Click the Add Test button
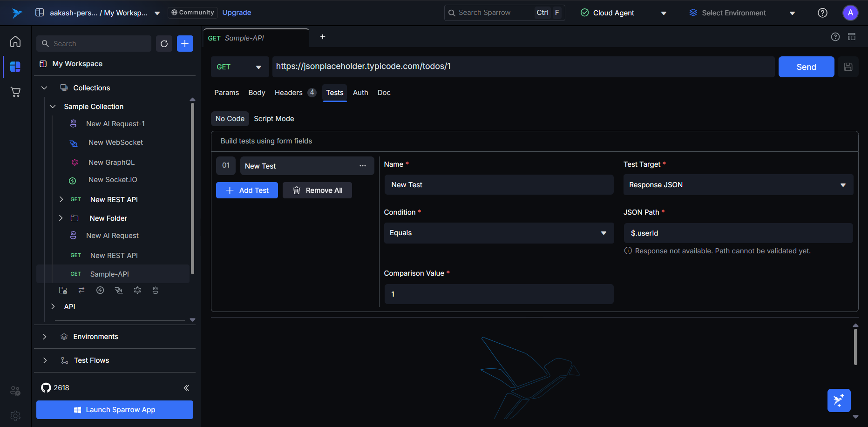Image resolution: width=868 pixels, height=427 pixels. (247, 190)
